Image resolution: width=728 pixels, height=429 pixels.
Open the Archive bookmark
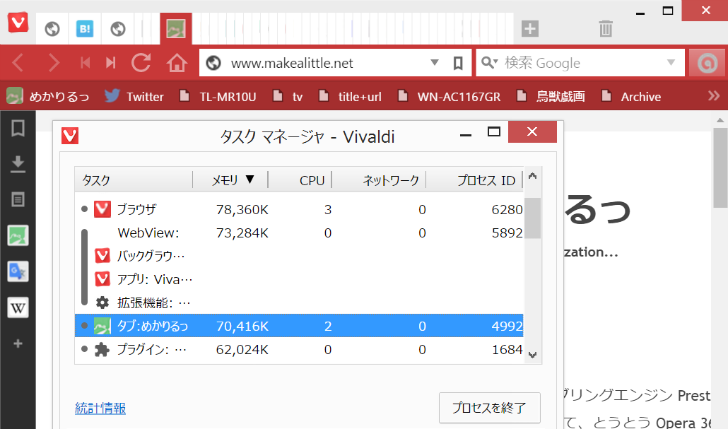point(631,96)
